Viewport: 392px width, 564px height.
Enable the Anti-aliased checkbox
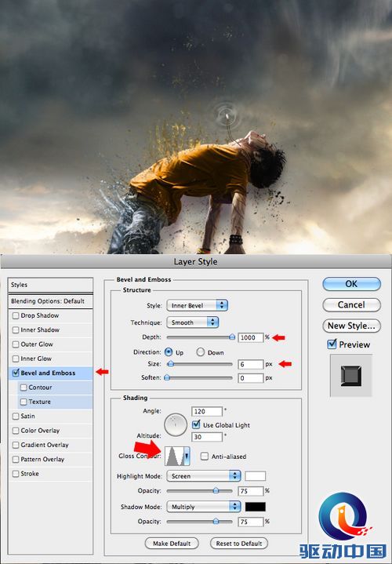205,456
